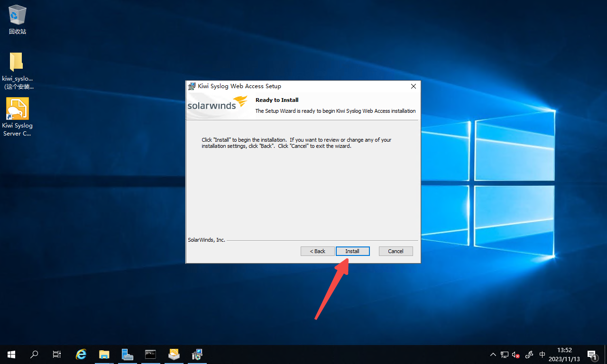Open File Explorer from the taskbar
This screenshot has width=607, height=364.
(x=104, y=354)
